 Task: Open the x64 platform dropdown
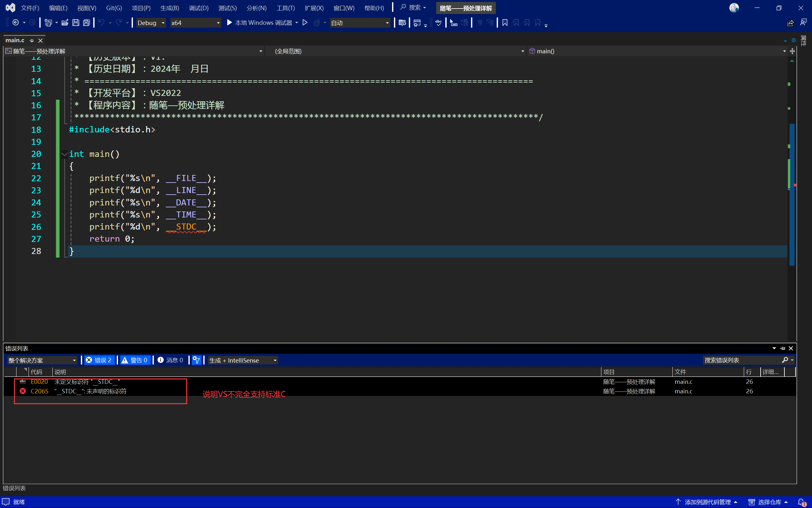point(196,23)
